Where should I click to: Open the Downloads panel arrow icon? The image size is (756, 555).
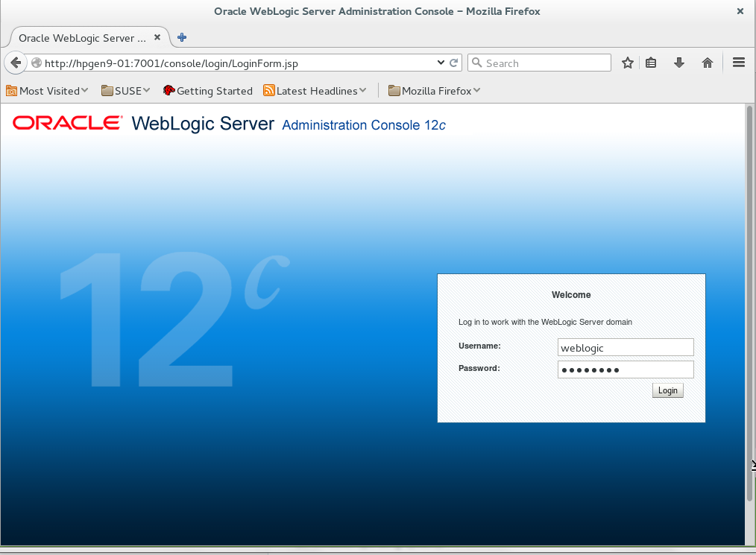point(679,63)
